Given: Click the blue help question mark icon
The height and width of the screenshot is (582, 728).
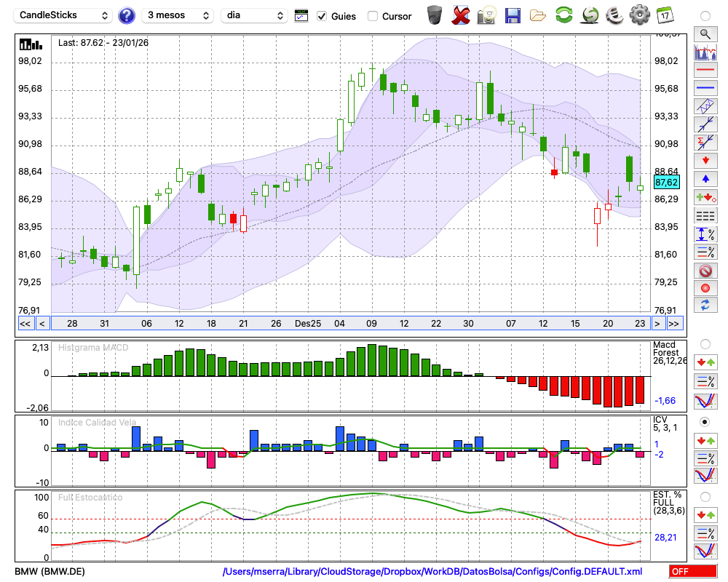Looking at the screenshot, I should click(127, 15).
